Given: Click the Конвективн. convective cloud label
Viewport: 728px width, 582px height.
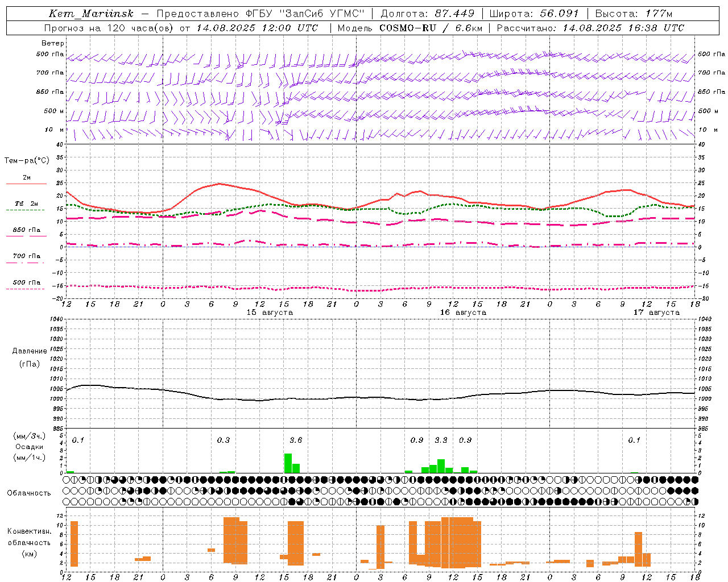Looking at the screenshot, I should 29,531.
